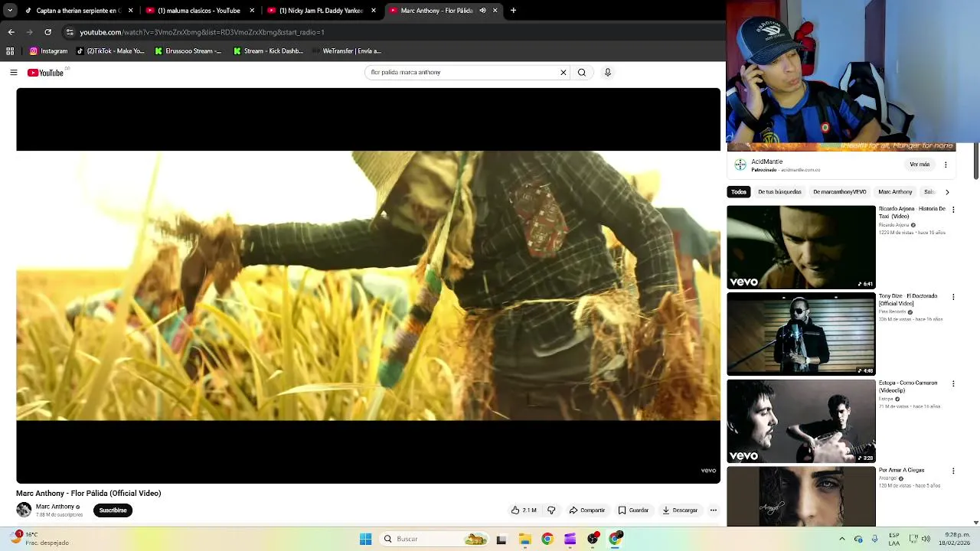Open options for Estopa video
Image resolution: width=980 pixels, height=551 pixels.
pyautogui.click(x=953, y=383)
